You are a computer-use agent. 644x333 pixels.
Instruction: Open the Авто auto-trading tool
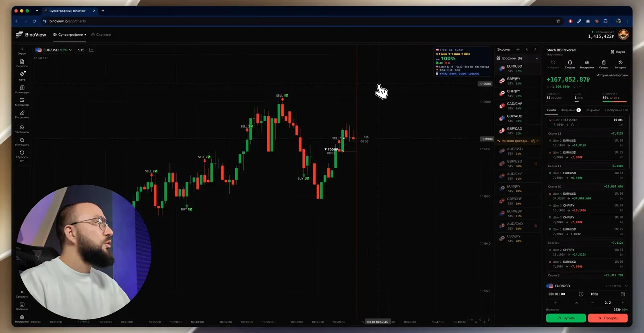click(22, 76)
